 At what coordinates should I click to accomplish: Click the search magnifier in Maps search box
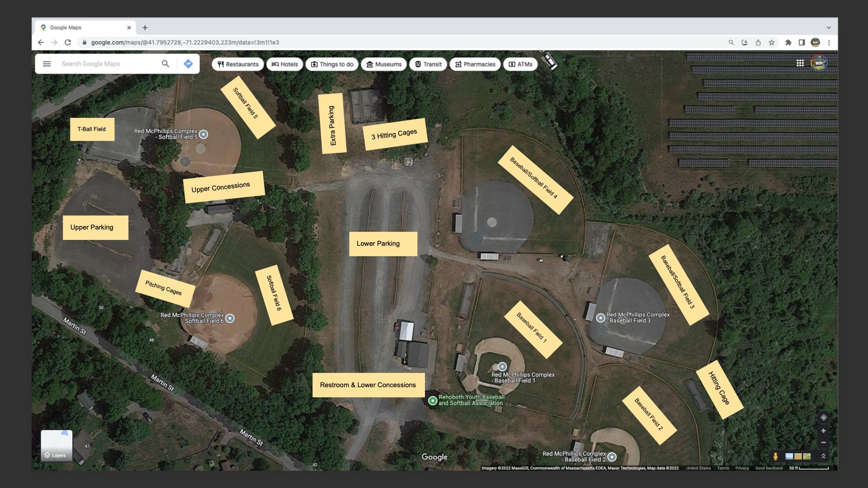(165, 64)
